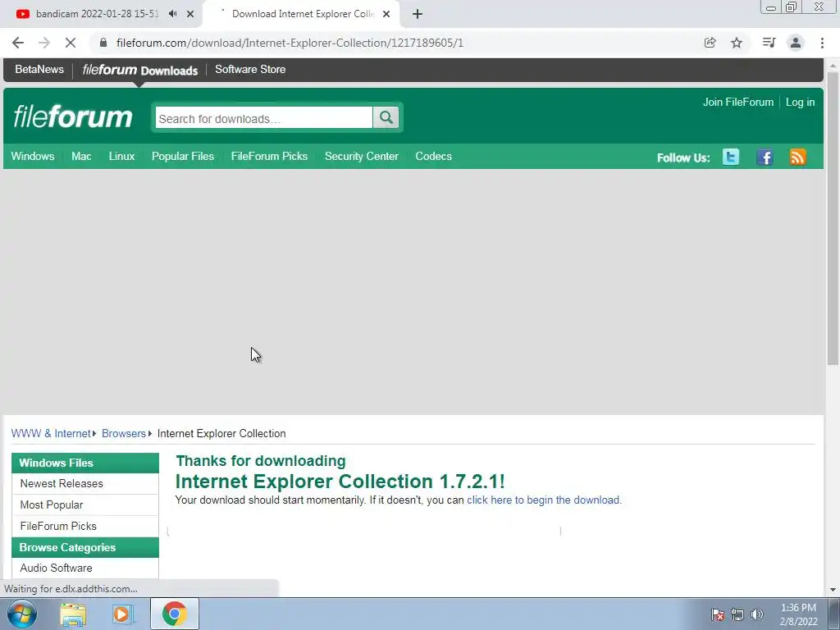Open Action Center flag icon in tray
840x630 pixels.
coord(718,614)
